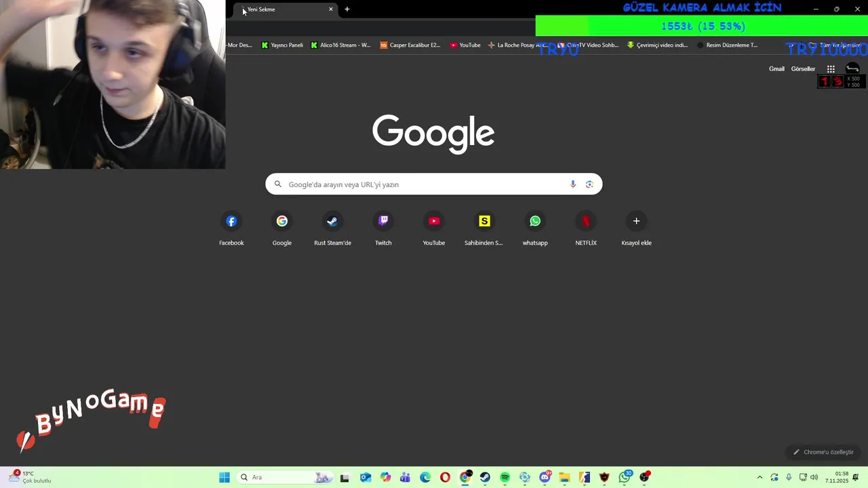
Task: Open the Google shortcut tile
Action: point(282,229)
